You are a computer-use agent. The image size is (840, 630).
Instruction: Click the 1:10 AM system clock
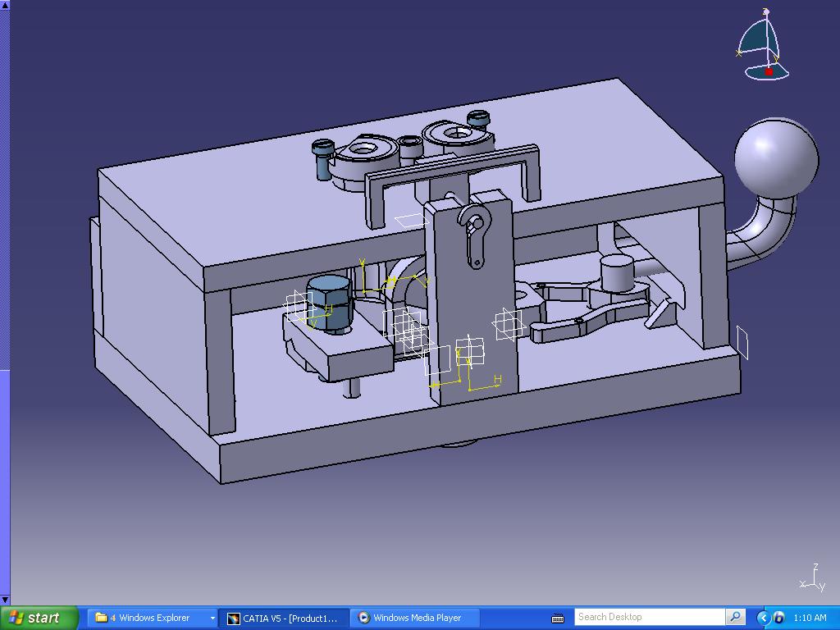pos(810,618)
